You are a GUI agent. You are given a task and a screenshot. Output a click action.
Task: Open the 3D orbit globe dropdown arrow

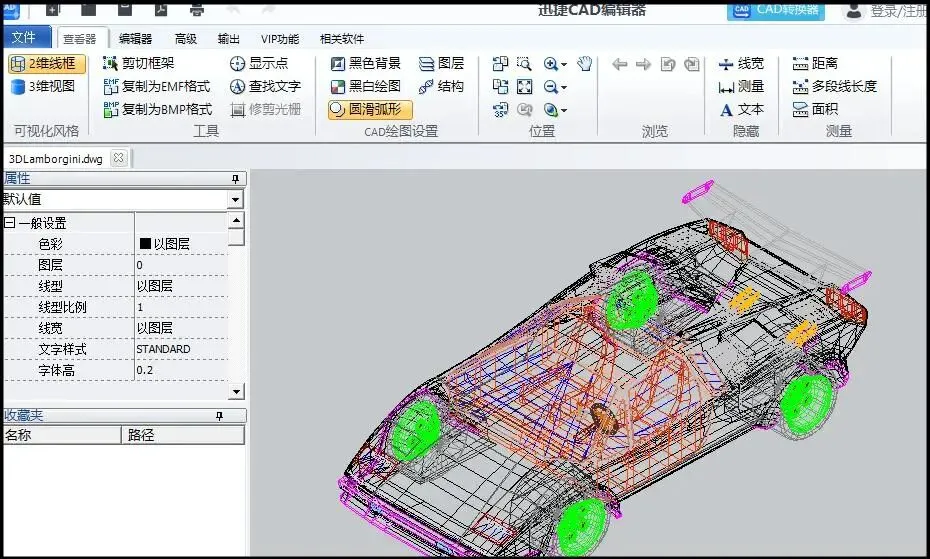564,110
